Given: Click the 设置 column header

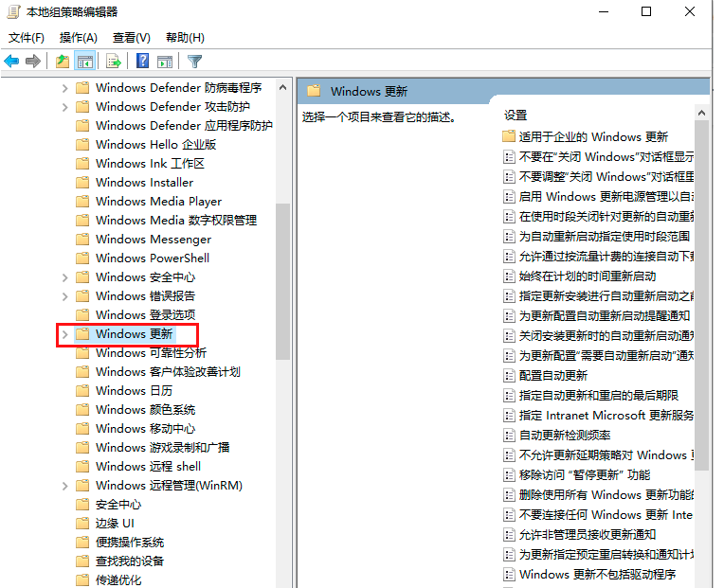Looking at the screenshot, I should [516, 115].
